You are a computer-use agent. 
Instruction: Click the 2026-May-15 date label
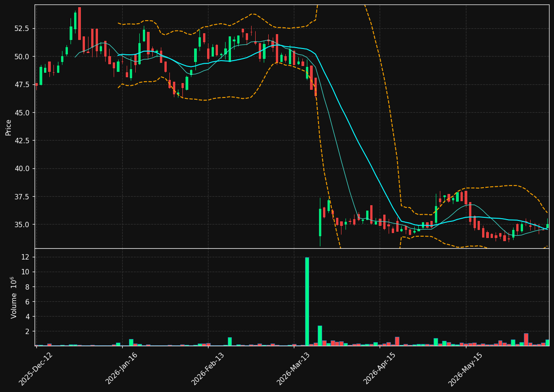pos(465,369)
